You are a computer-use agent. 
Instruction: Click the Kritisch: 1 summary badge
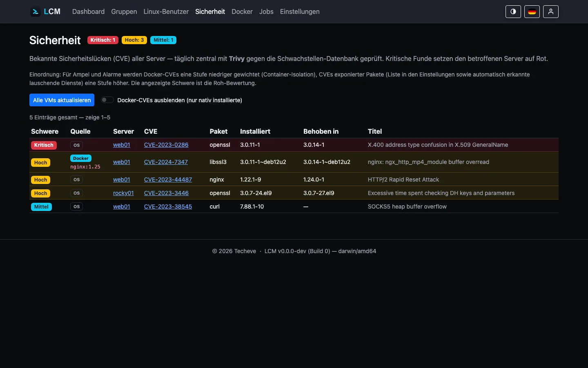pos(103,40)
